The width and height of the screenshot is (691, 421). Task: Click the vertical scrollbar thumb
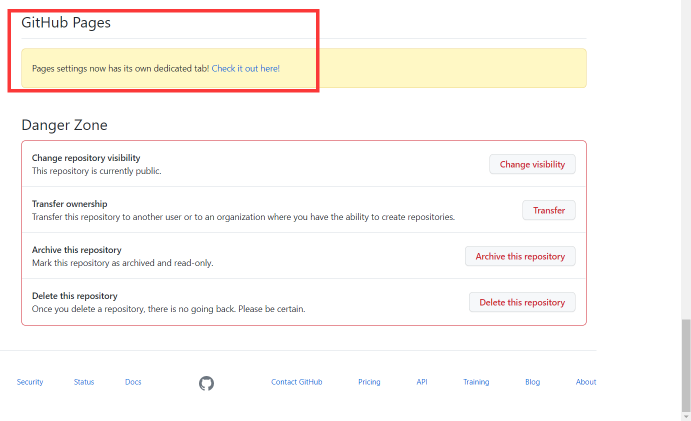(x=686, y=365)
